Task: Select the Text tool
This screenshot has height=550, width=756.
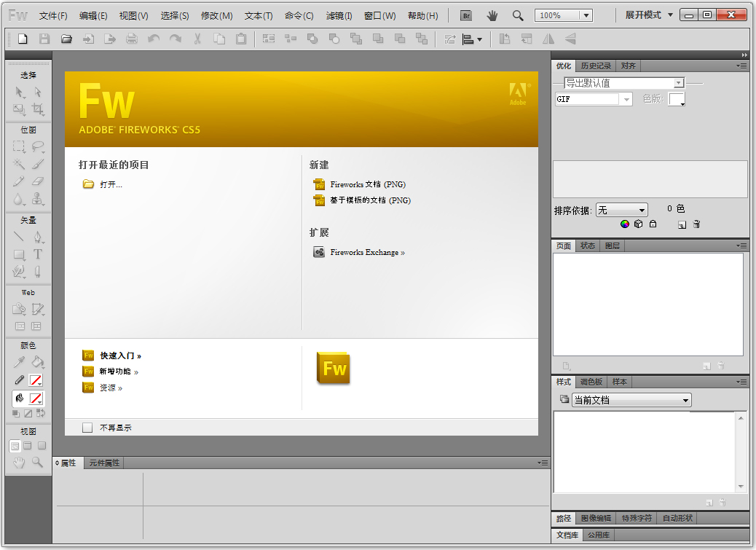Action: (x=37, y=254)
